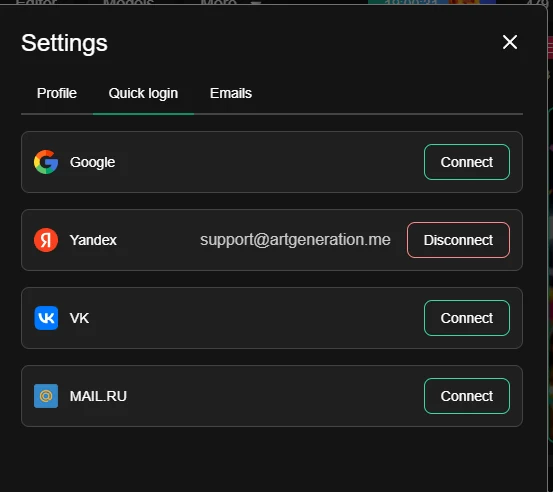Viewport: 553px width, 492px height.
Task: Disconnect the Yandex account
Action: (458, 240)
